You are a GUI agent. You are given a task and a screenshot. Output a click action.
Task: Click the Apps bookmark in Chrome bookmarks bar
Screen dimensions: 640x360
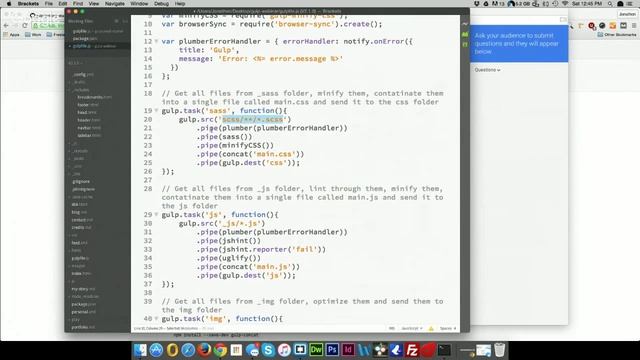(x=11, y=35)
